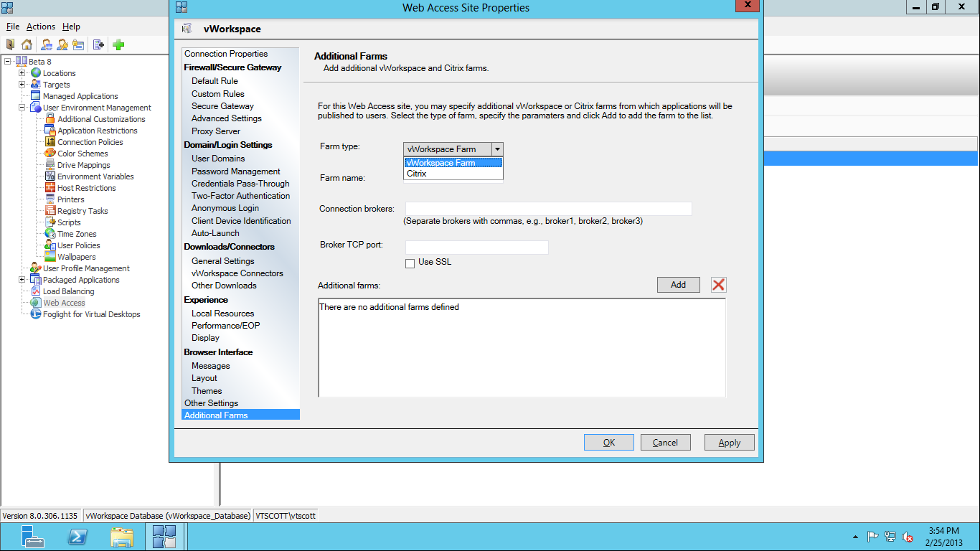Open the Other Settings page

click(211, 403)
